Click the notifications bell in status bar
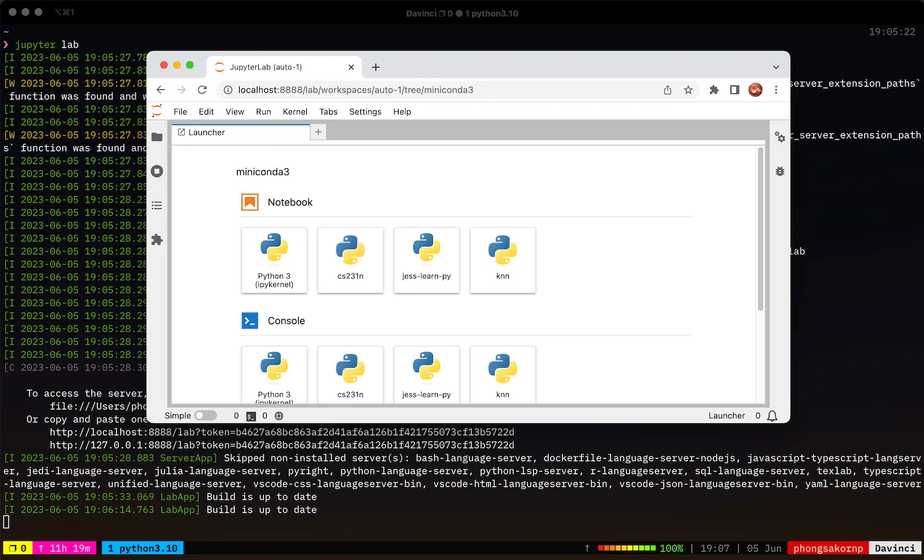This screenshot has height=560, width=924. pyautogui.click(x=772, y=416)
